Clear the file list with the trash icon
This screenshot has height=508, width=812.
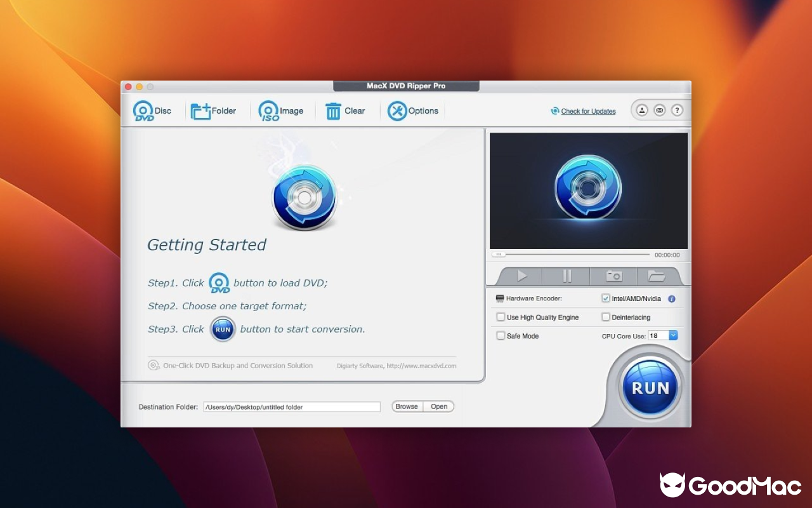[334, 110]
